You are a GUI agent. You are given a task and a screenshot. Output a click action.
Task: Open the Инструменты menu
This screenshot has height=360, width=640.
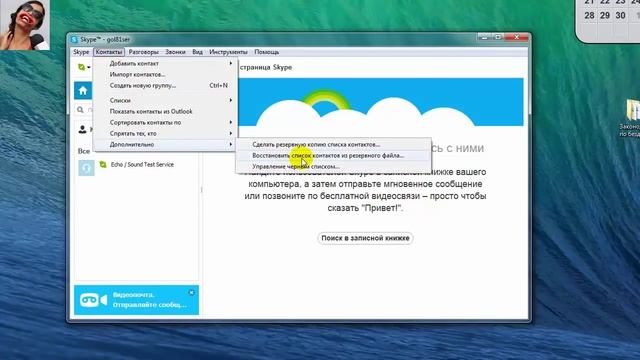228,52
